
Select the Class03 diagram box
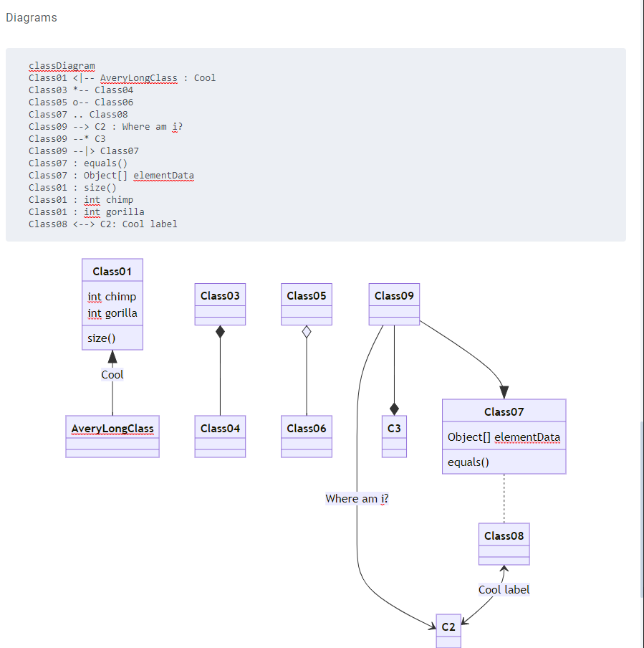(x=219, y=295)
